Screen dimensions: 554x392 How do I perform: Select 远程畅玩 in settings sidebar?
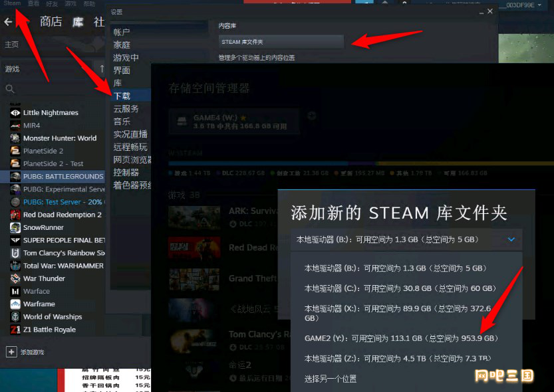(x=130, y=147)
